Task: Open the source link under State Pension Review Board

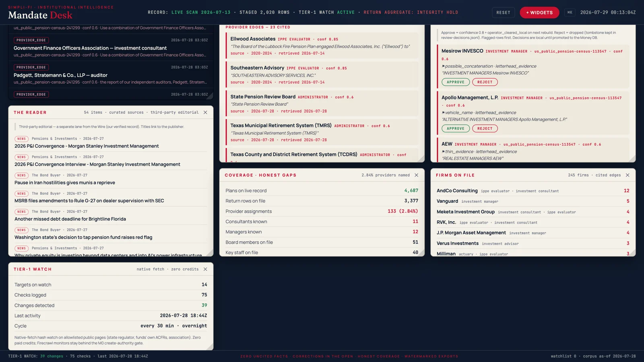Action: [x=237, y=111]
